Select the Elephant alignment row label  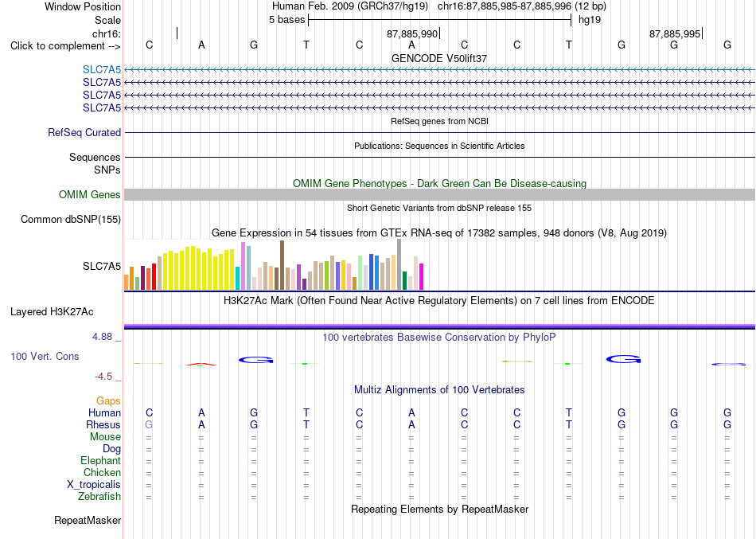click(100, 460)
